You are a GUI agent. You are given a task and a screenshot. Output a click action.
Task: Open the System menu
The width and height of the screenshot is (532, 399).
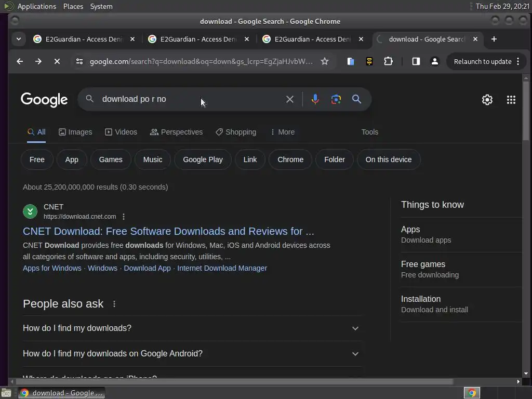tap(101, 6)
